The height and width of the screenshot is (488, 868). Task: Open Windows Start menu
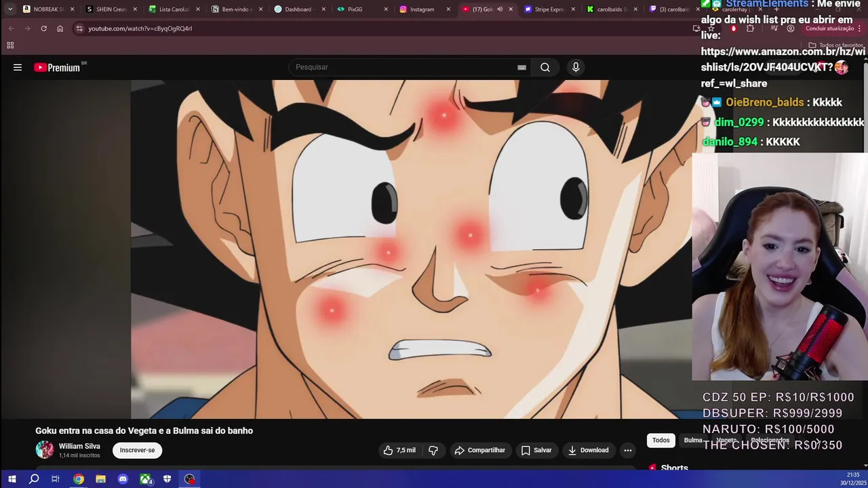coord(12,479)
